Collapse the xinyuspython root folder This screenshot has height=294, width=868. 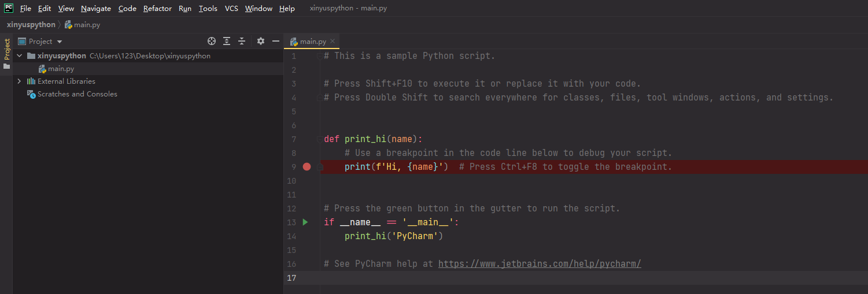[19, 56]
